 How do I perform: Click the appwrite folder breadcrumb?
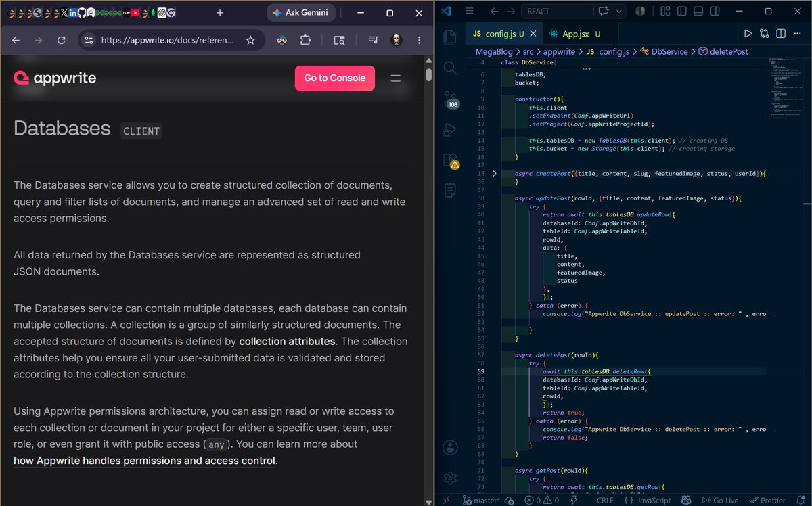point(560,51)
